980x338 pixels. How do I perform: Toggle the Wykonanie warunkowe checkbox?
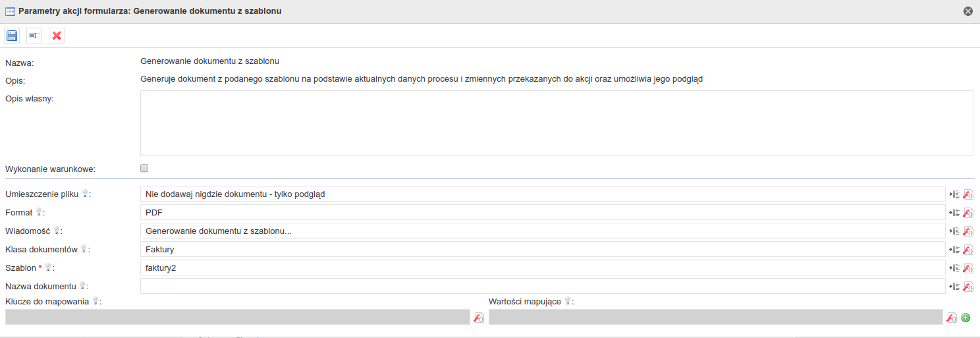tap(144, 168)
